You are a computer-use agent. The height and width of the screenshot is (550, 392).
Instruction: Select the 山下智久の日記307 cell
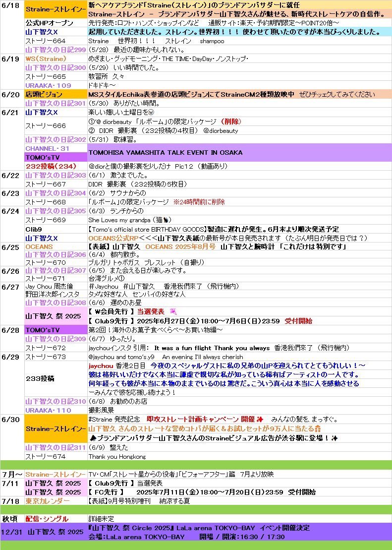pyautogui.click(x=56, y=270)
